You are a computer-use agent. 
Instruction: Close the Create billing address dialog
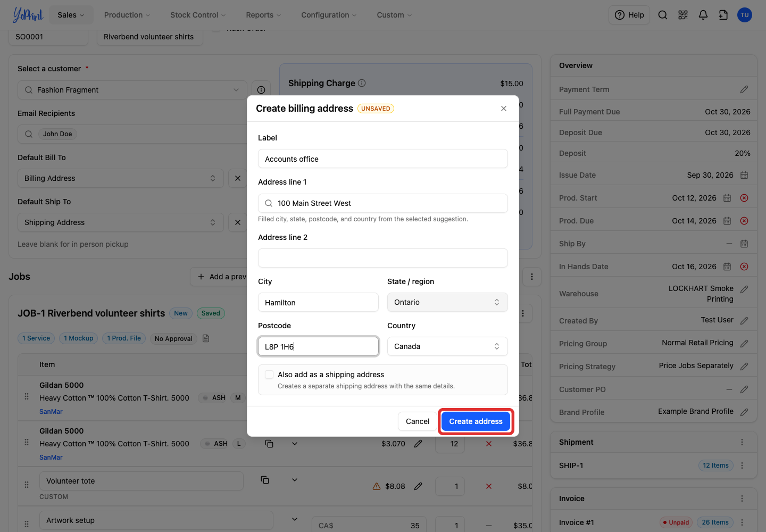(504, 109)
